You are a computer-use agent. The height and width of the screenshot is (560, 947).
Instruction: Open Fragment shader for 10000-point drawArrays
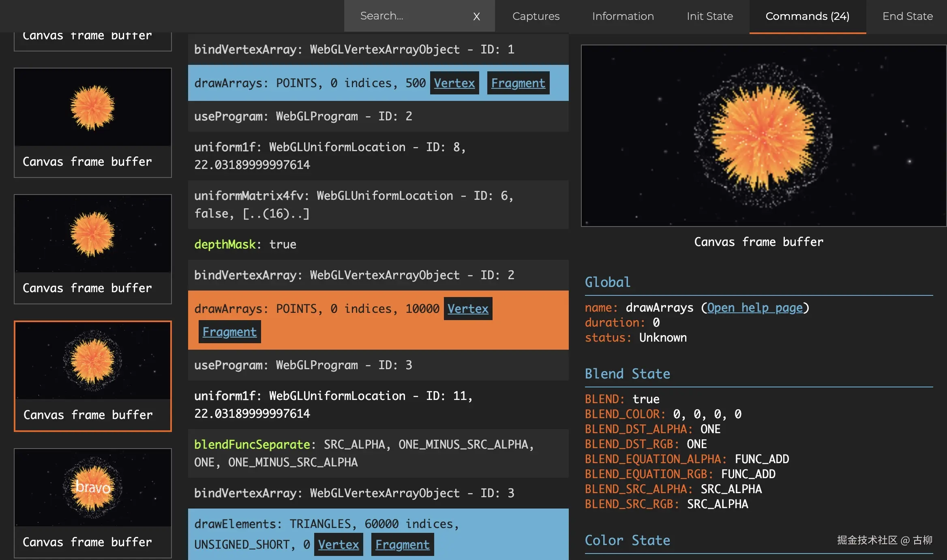[229, 332]
